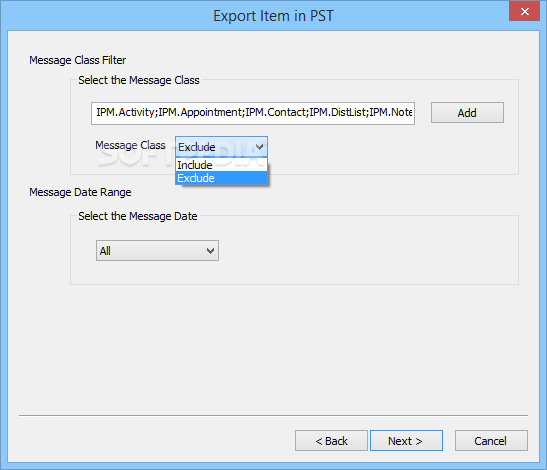Choose Include from the dropdown list
This screenshot has height=470, width=547.
[x=222, y=165]
